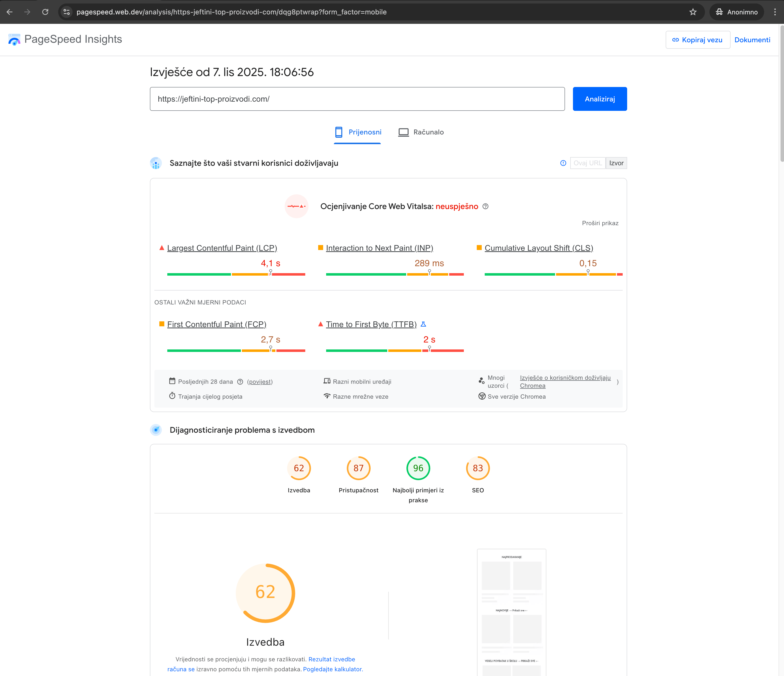Click help icon next to Posljednjih 28 dana
This screenshot has width=784, height=676.
click(x=240, y=382)
